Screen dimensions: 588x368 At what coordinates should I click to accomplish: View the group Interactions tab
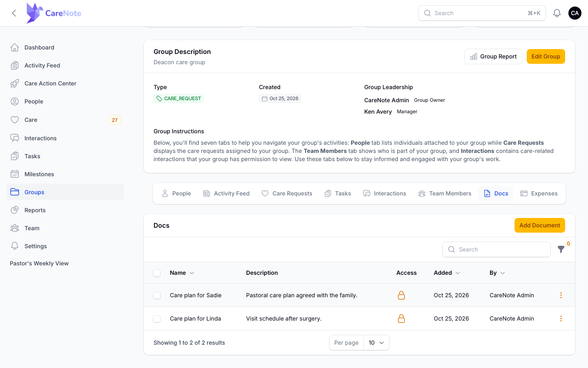[x=385, y=193]
